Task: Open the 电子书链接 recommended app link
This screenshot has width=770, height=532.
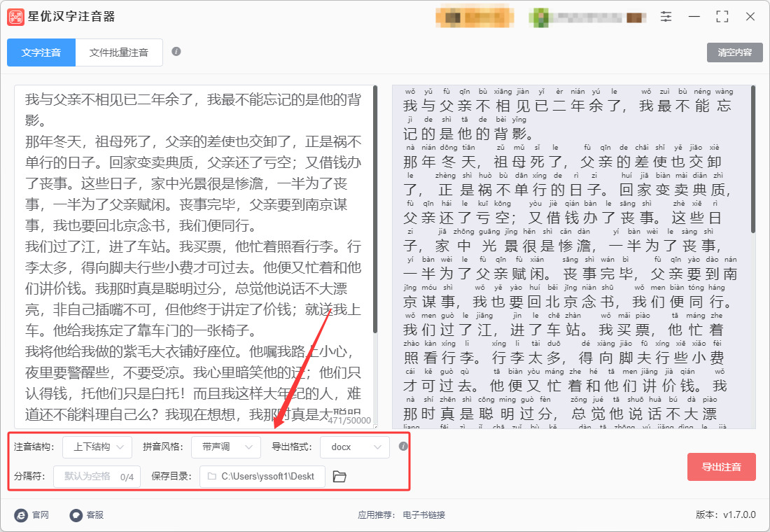Action: 423,514
